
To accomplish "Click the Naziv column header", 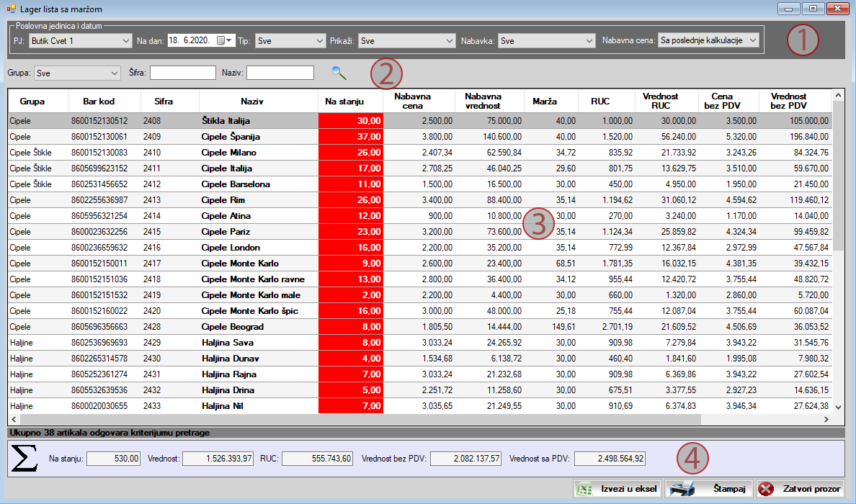I will point(259,102).
